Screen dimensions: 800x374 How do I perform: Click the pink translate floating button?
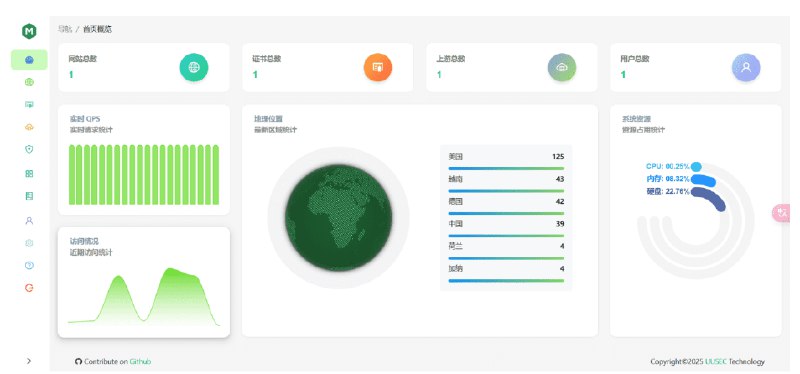tap(782, 212)
